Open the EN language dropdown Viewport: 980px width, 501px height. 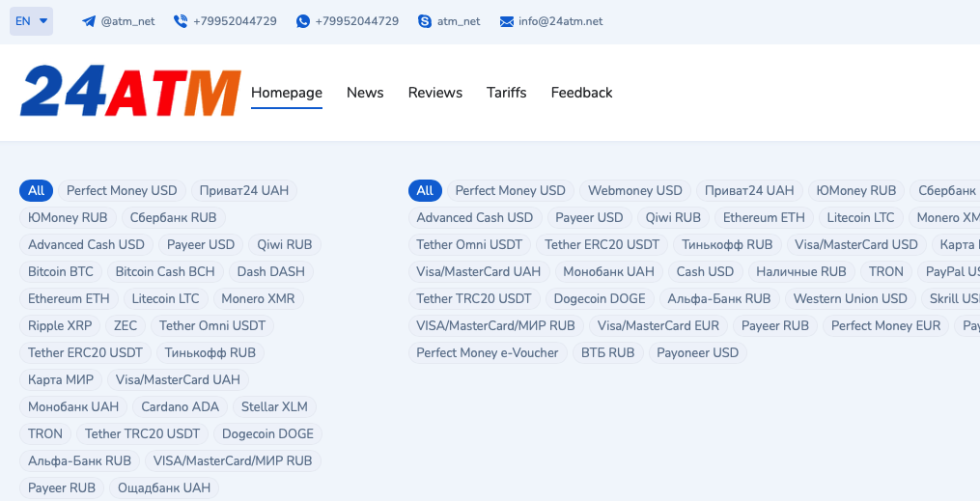pos(31,21)
